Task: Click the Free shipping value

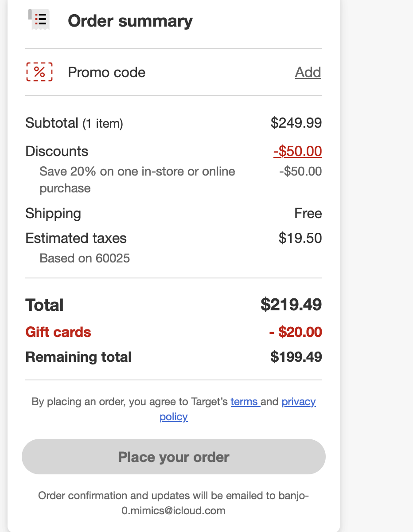Action: click(x=308, y=214)
